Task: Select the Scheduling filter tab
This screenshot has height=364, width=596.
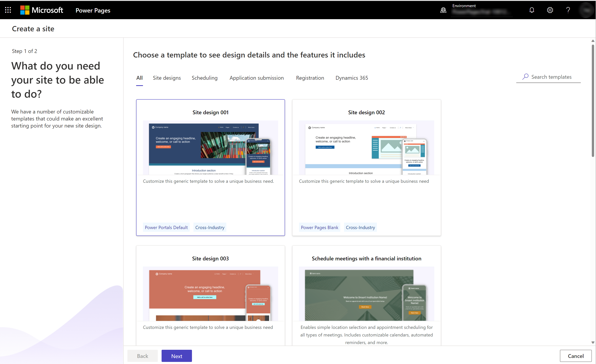Action: [205, 77]
